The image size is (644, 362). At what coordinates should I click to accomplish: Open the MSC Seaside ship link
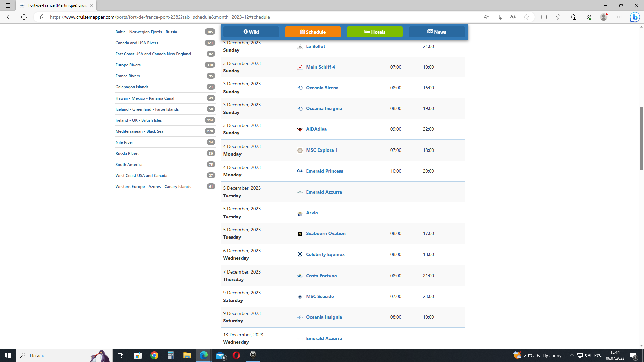[x=320, y=296]
